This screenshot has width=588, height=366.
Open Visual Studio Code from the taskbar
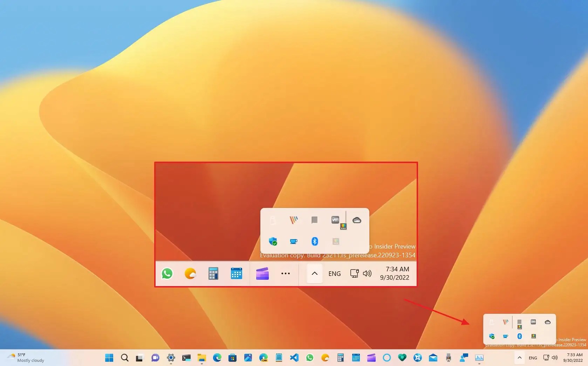pos(294,358)
